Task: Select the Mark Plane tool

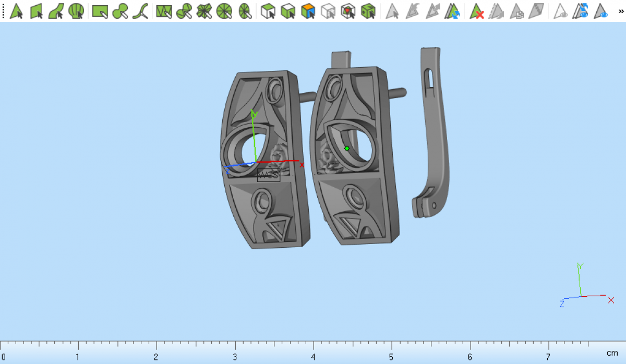Action: tap(36, 11)
